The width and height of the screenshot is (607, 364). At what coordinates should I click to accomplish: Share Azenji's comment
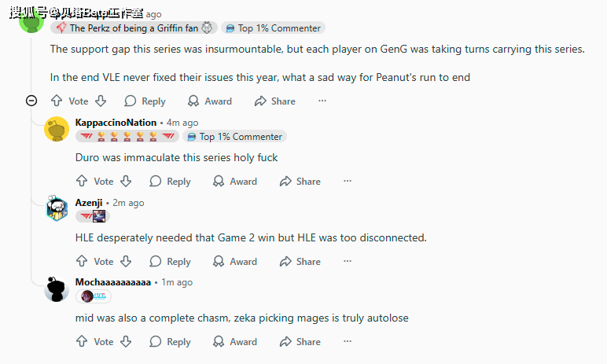coord(300,261)
